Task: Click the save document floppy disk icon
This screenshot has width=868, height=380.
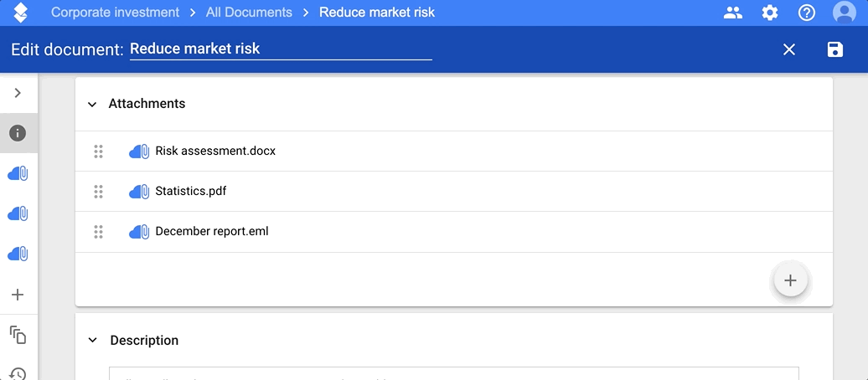Action: [834, 49]
